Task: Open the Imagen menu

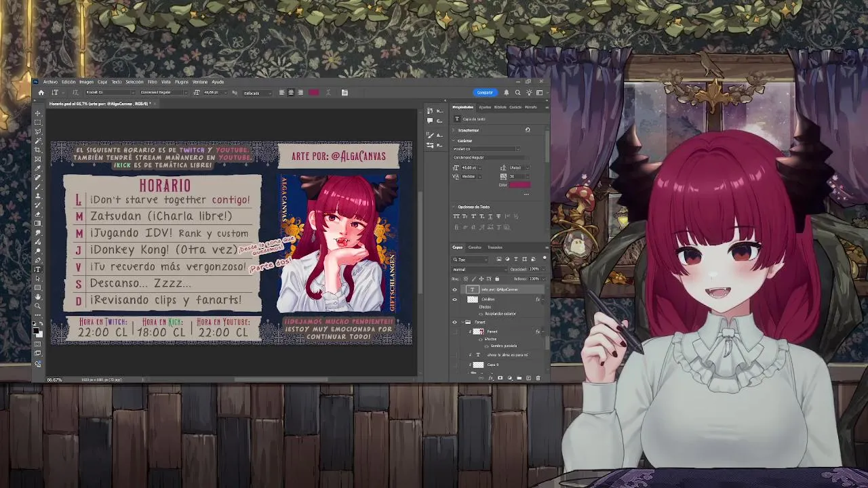Action: [86, 82]
